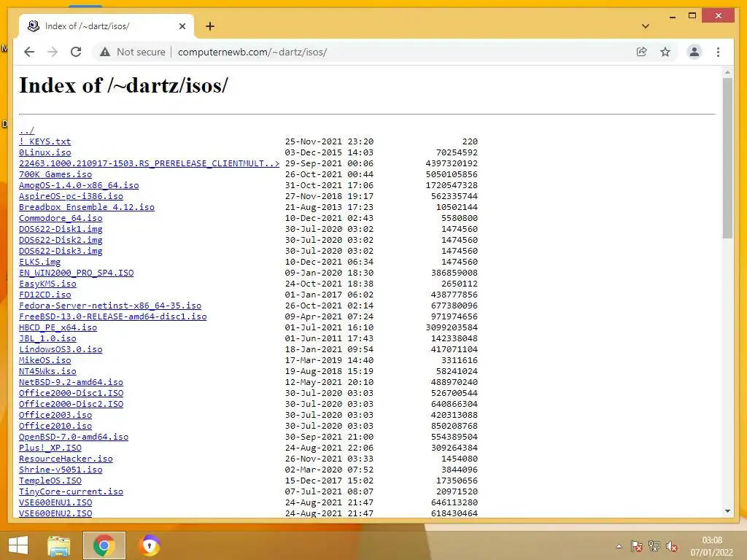This screenshot has width=747, height=560.
Task: Click the AspireOS-pc-i386.iso link
Action: tap(71, 196)
